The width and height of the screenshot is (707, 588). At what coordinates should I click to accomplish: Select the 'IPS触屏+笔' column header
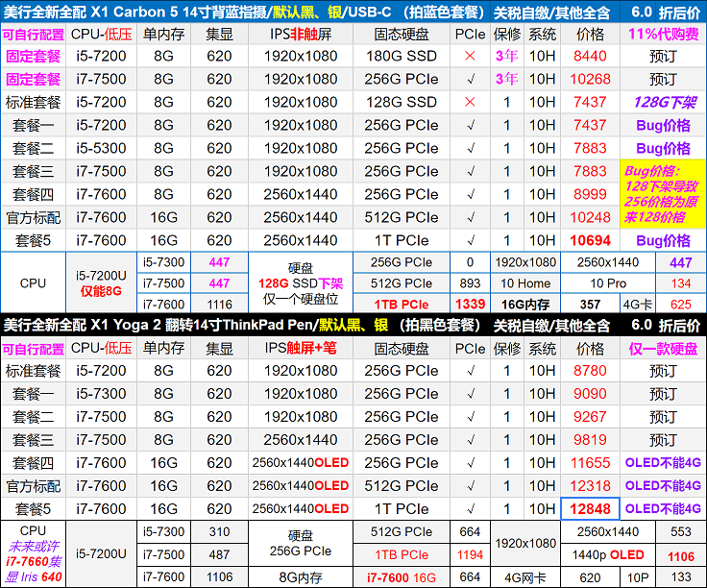pos(301,348)
